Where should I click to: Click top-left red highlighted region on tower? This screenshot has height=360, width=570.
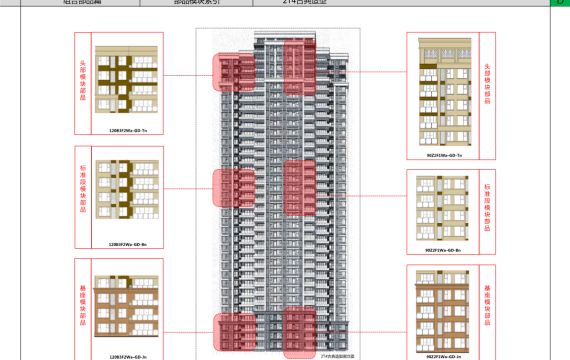point(234,72)
